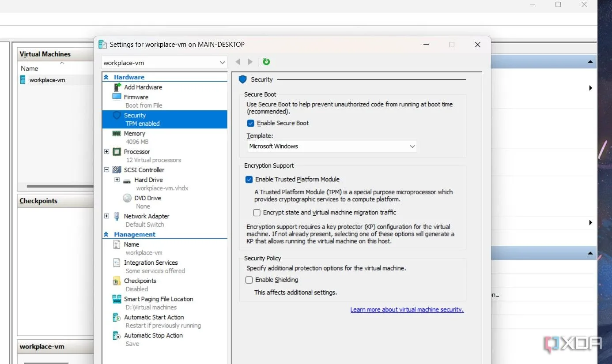Select the Integration Services icon
Image resolution: width=612 pixels, height=364 pixels.
(x=116, y=263)
